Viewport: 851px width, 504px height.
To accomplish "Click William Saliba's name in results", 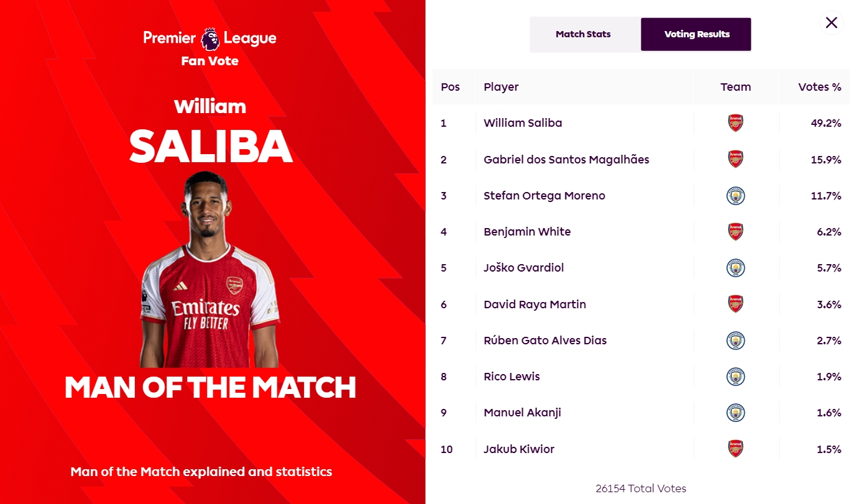I will tap(523, 123).
